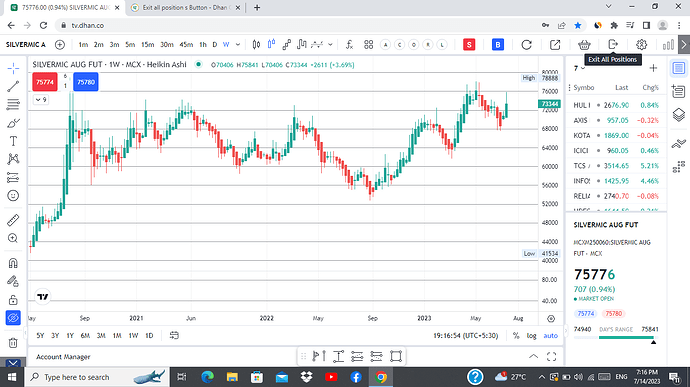The image size is (690, 387).
Task: Select the trend line drawing tool
Action: pyautogui.click(x=13, y=86)
